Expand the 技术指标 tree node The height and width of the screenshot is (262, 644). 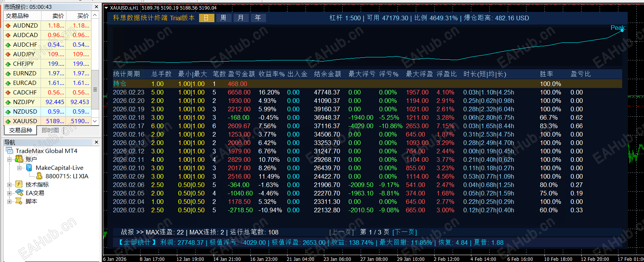pos(9,185)
